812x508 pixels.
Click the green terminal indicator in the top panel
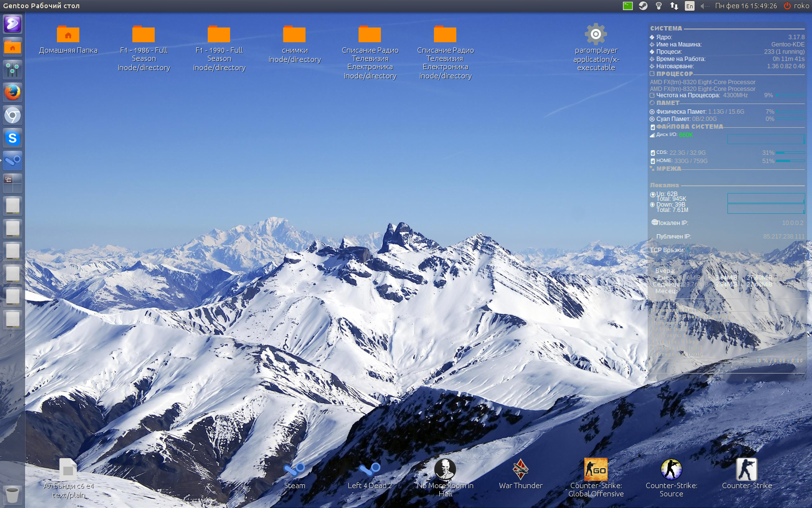(628, 6)
